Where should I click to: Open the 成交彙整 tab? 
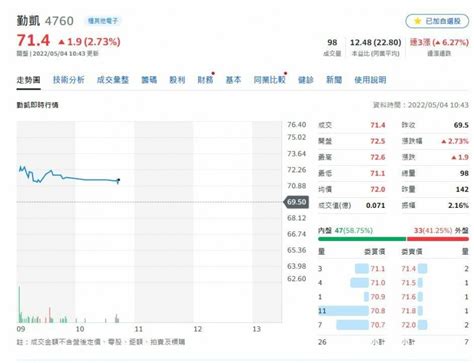[113, 80]
